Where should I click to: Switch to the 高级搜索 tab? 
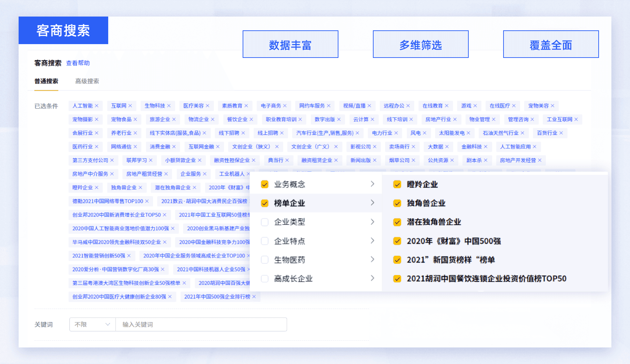(87, 81)
